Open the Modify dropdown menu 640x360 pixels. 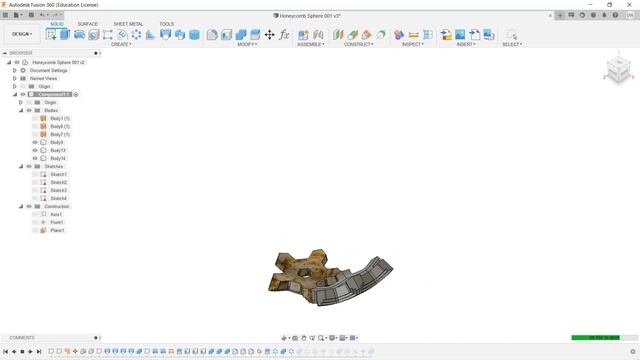(247, 44)
